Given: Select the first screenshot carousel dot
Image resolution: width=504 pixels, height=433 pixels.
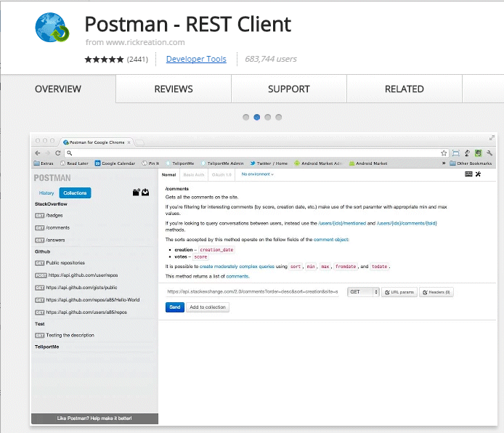Looking at the screenshot, I should click(246, 117).
